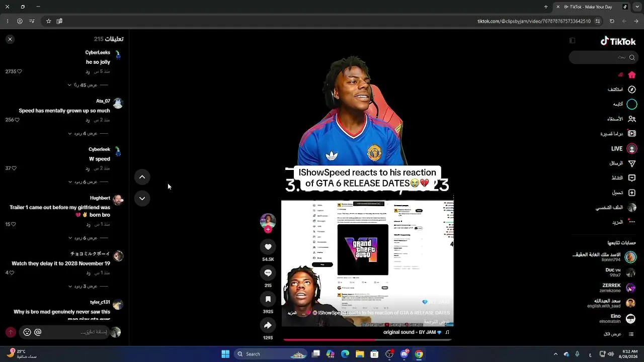Image resolution: width=644 pixels, height=362 pixels.
Task: Open tyler_c131's profile from username
Action: (100, 302)
